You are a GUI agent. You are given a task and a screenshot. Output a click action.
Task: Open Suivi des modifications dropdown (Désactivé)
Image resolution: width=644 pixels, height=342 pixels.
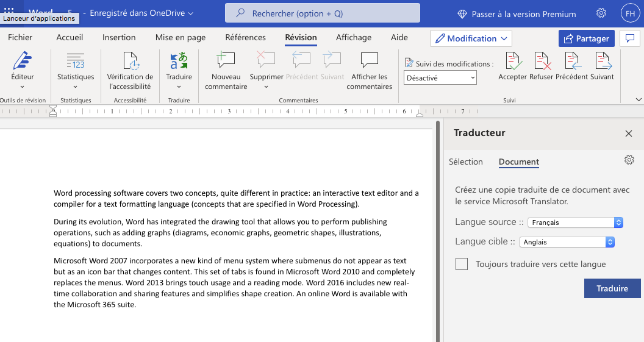[440, 77]
